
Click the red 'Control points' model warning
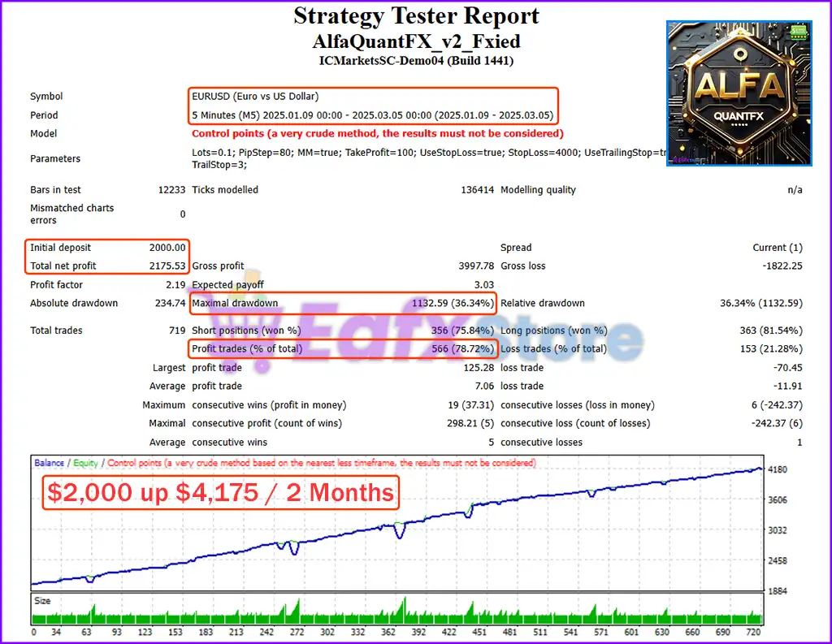(x=377, y=134)
